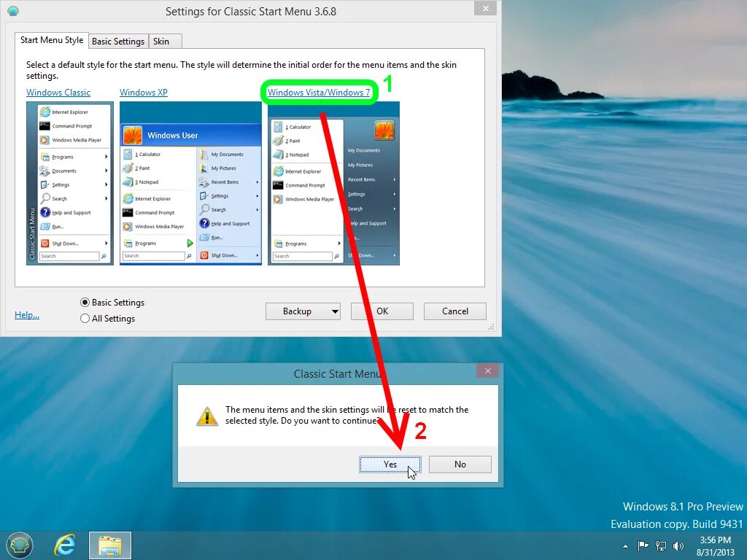Image resolution: width=747 pixels, height=560 pixels.
Task: Open the volume speaker icon in tray
Action: 678,545
